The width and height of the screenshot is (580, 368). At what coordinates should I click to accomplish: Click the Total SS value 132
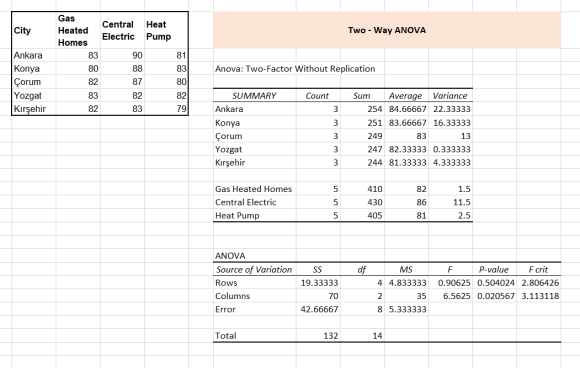pos(318,336)
